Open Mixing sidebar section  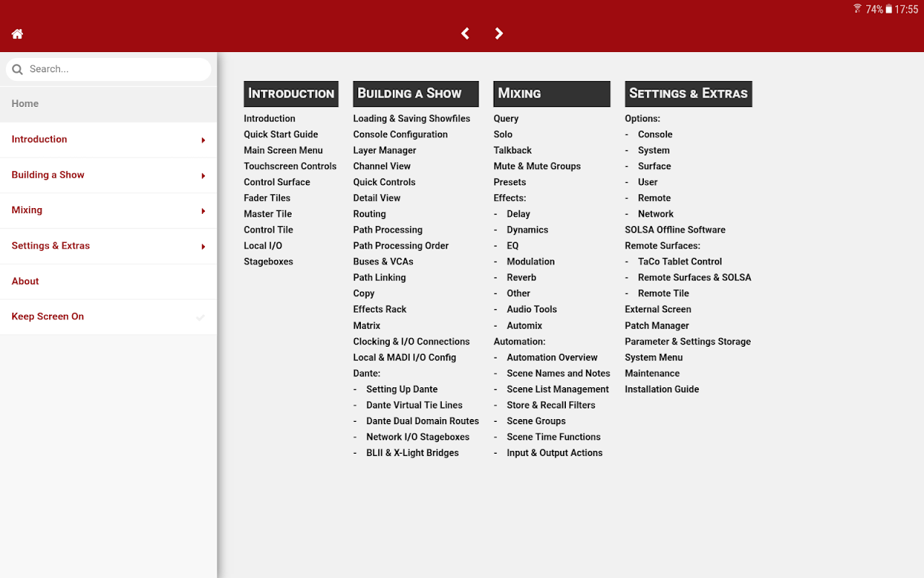[x=108, y=210]
